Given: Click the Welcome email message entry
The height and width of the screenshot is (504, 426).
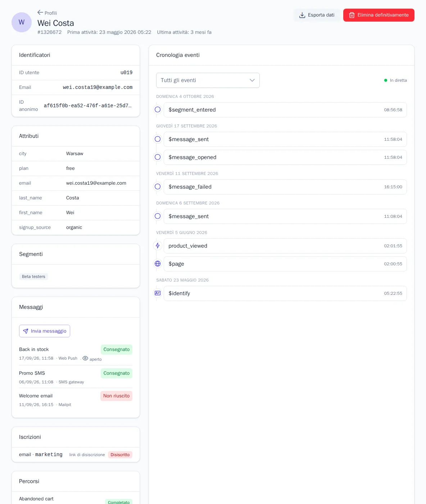Looking at the screenshot, I should 76,400.
